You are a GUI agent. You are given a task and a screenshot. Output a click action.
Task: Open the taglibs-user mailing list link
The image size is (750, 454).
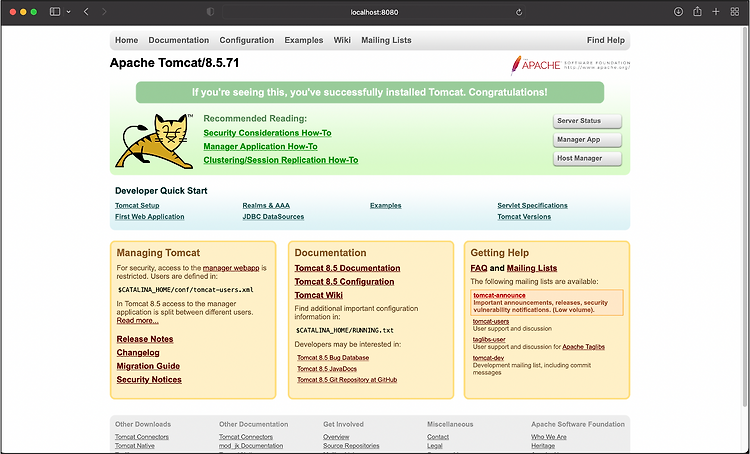(489, 339)
